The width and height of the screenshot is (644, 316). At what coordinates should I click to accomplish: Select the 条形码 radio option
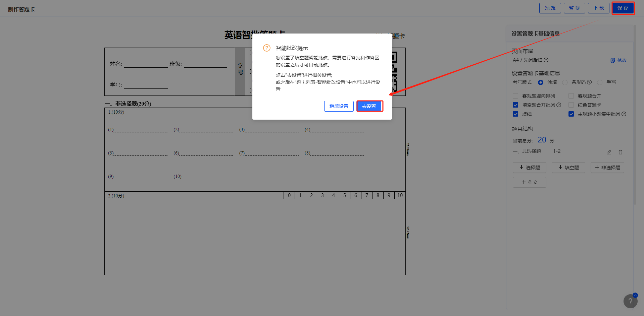click(565, 82)
